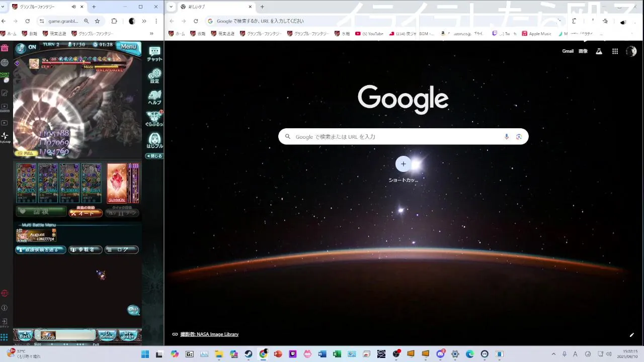The image size is (644, 362).
Task: Open the game battle Menu button
Action: click(128, 47)
